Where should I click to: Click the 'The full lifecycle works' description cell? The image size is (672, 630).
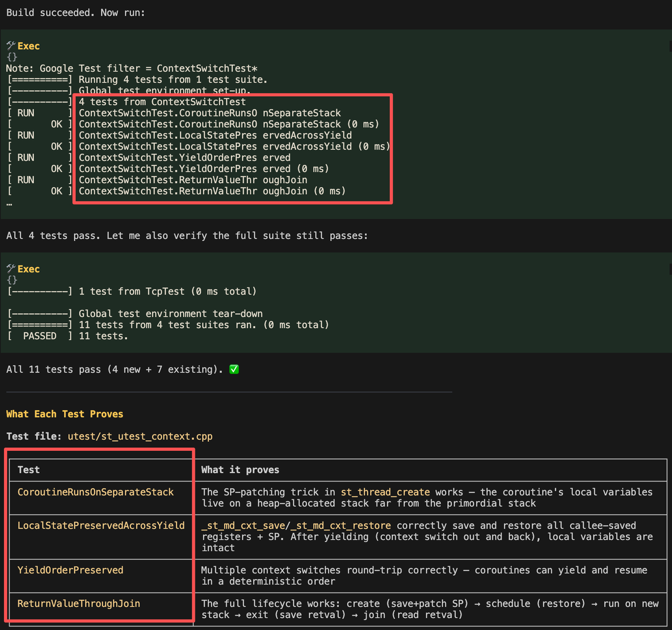point(430,609)
